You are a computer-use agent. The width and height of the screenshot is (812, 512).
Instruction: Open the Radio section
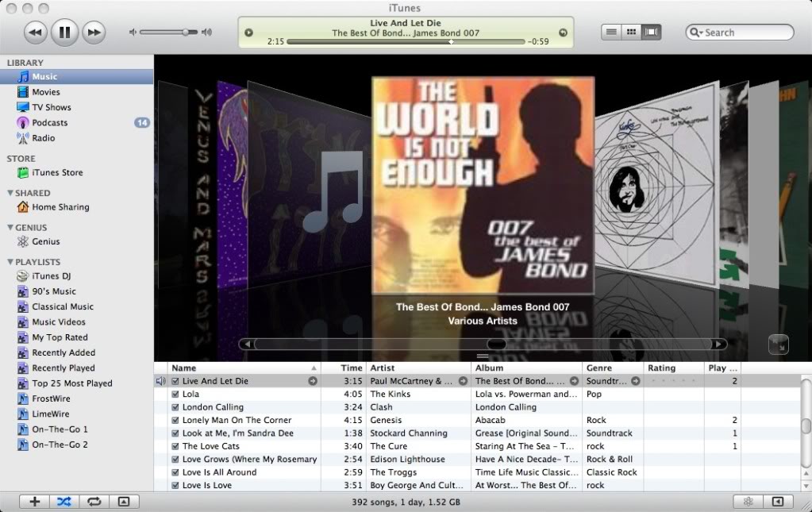tap(77, 138)
